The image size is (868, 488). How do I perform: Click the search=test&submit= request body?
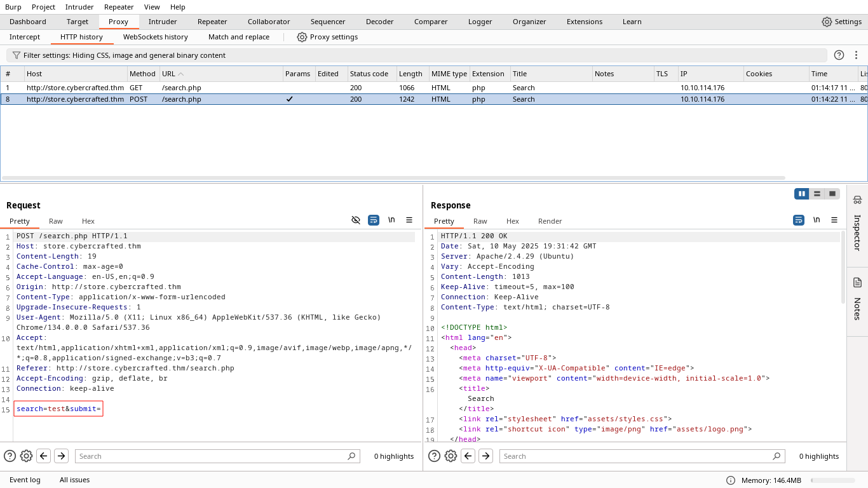click(58, 409)
